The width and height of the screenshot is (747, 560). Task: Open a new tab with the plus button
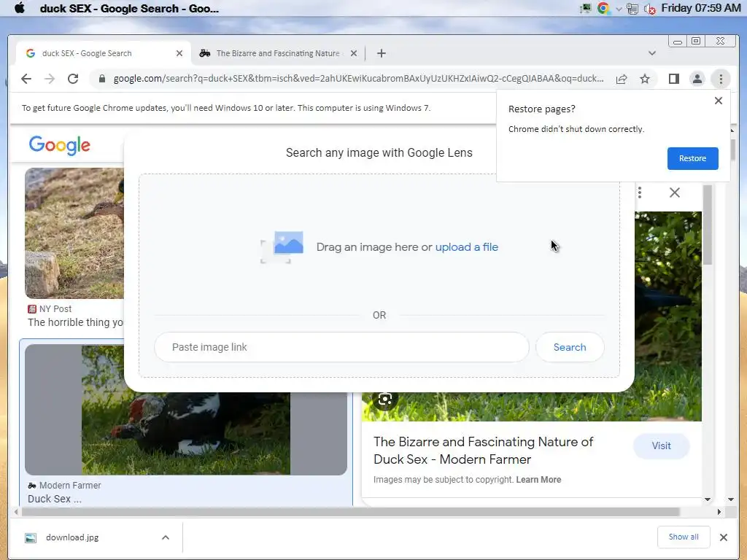tap(381, 53)
